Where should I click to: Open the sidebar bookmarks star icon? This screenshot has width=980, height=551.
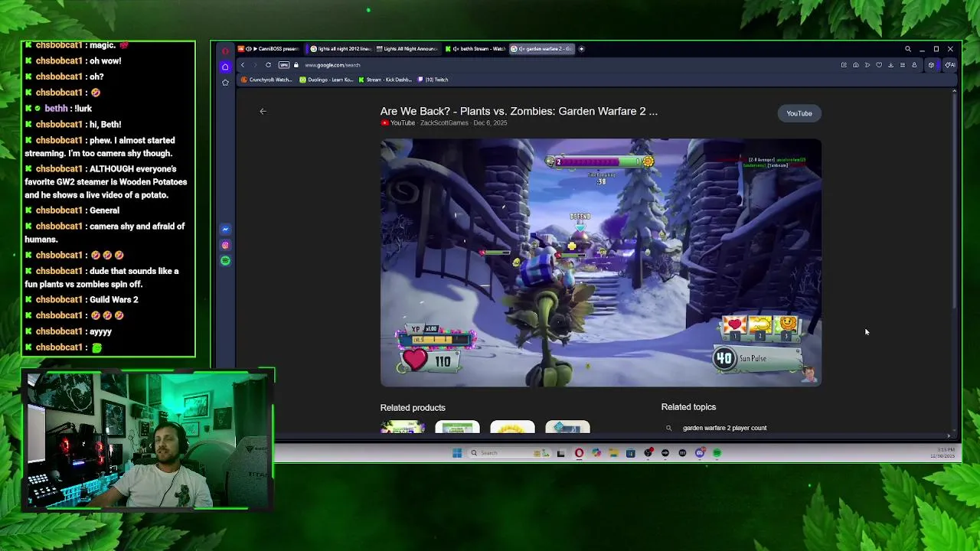[x=225, y=82]
